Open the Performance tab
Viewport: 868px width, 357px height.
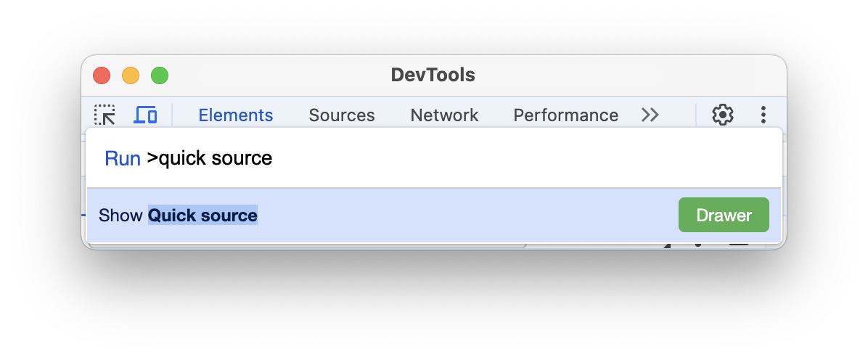click(565, 115)
